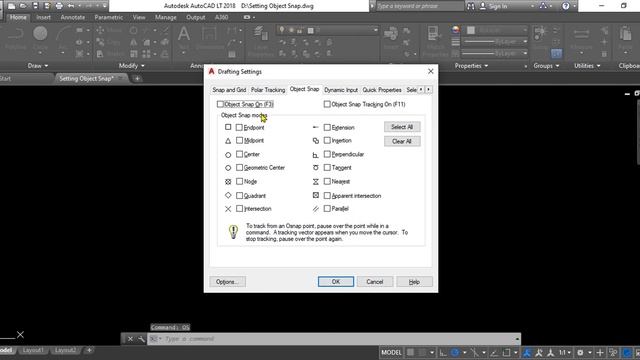Open the layer selector dropdown in ribbon
The height and width of the screenshot is (360, 640).
(x=376, y=30)
